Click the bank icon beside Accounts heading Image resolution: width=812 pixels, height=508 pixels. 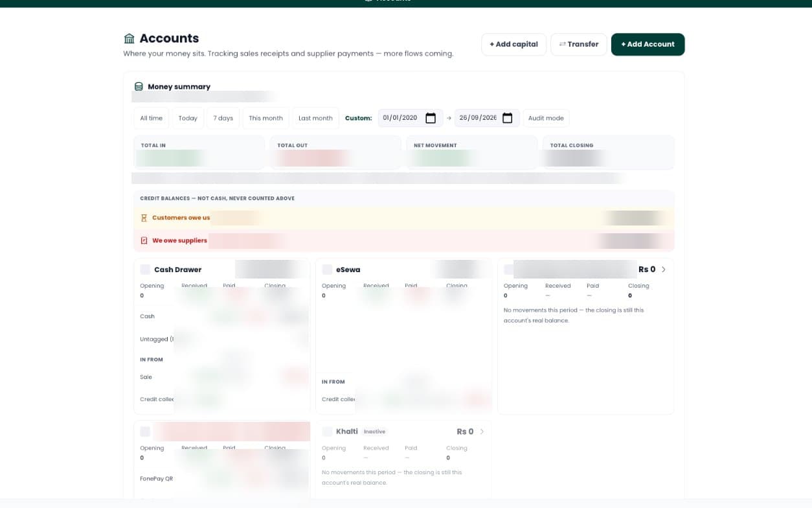(130, 38)
